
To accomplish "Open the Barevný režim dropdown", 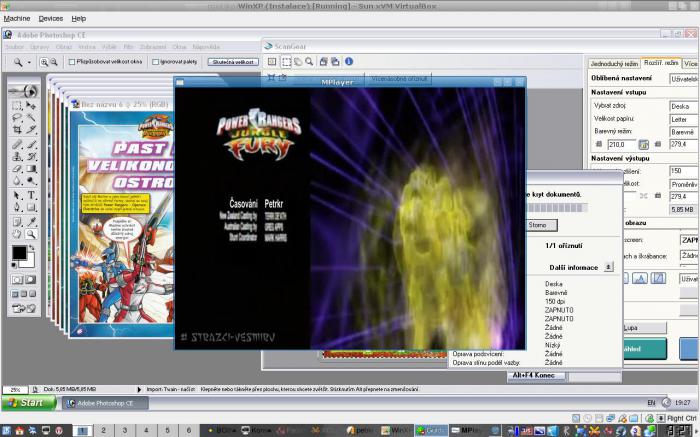I will point(684,132).
